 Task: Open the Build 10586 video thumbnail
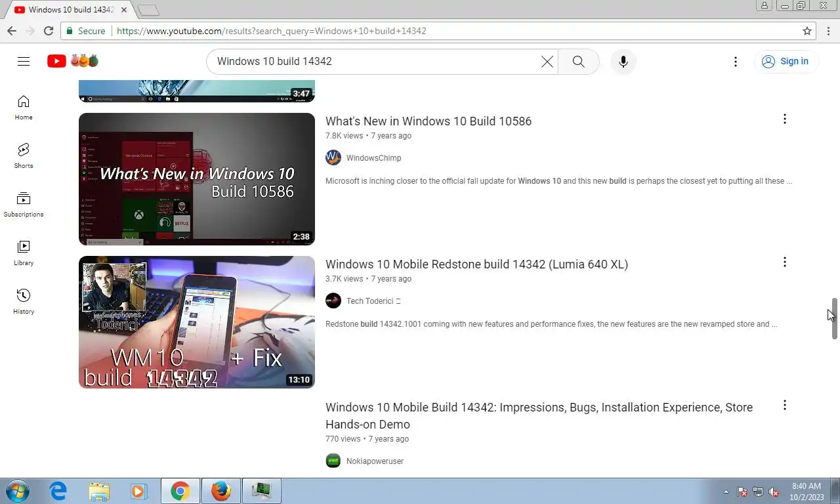[197, 179]
